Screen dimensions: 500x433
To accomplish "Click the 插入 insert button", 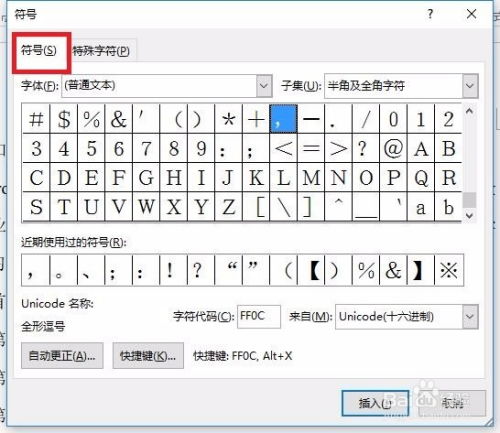I will pos(375,403).
